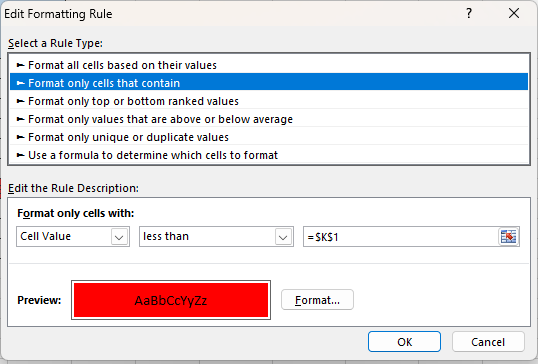538x364 pixels.
Task: Select Format only unique or duplicate values
Action: (x=269, y=137)
